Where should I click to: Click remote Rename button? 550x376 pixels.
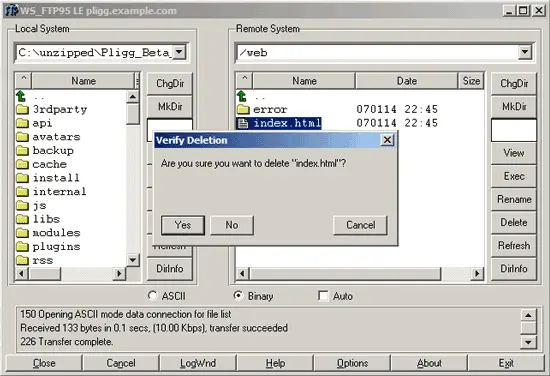coord(514,199)
